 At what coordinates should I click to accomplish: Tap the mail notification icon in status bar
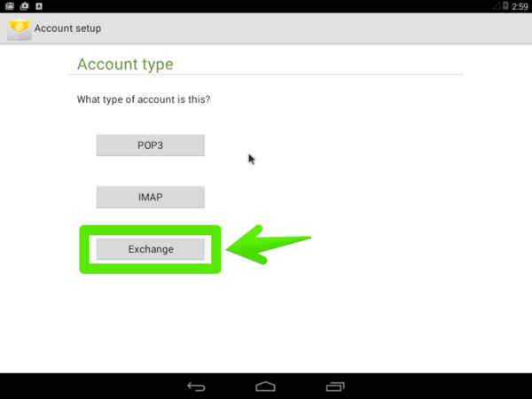10,6
